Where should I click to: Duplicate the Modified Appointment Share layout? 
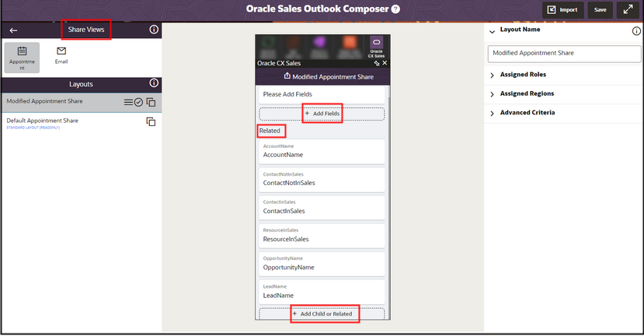(151, 102)
